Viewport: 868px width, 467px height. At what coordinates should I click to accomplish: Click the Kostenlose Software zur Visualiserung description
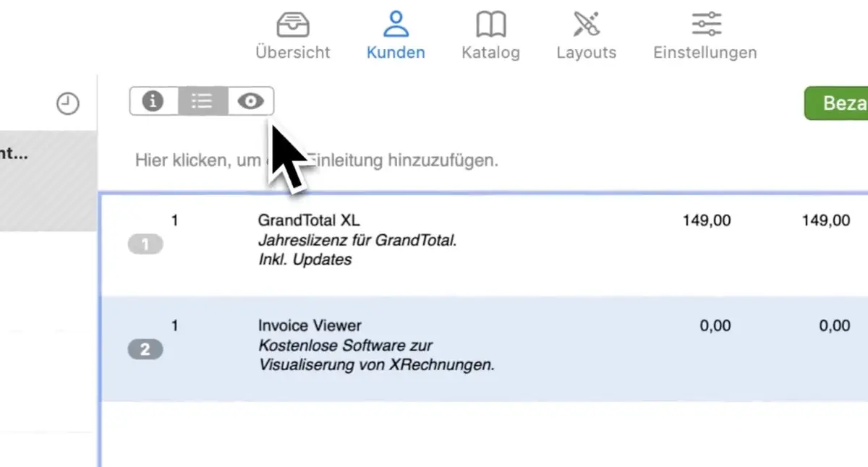[376, 355]
